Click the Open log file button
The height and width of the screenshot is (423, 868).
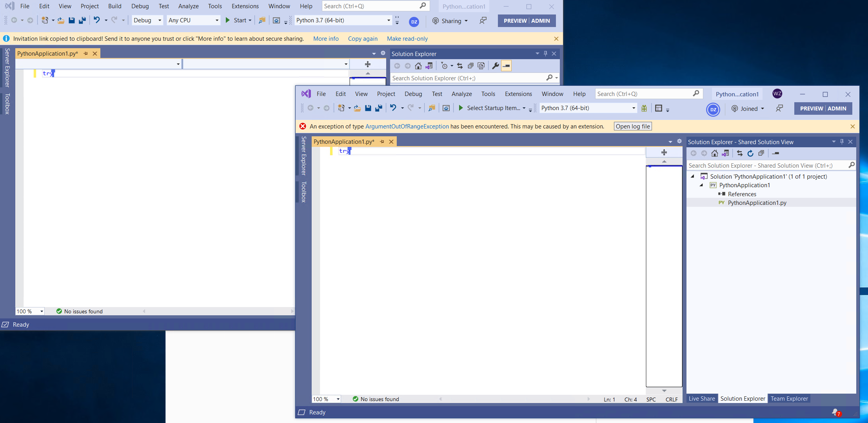pyautogui.click(x=632, y=126)
